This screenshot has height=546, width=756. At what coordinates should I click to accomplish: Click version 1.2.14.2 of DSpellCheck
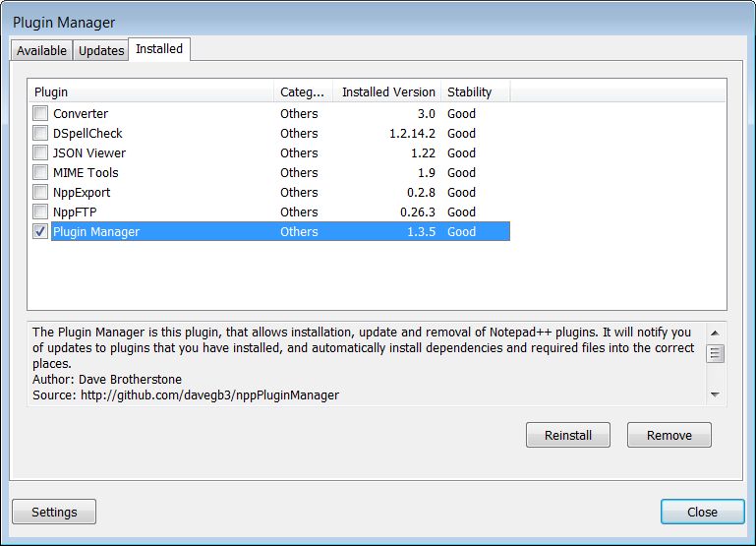pyautogui.click(x=412, y=134)
